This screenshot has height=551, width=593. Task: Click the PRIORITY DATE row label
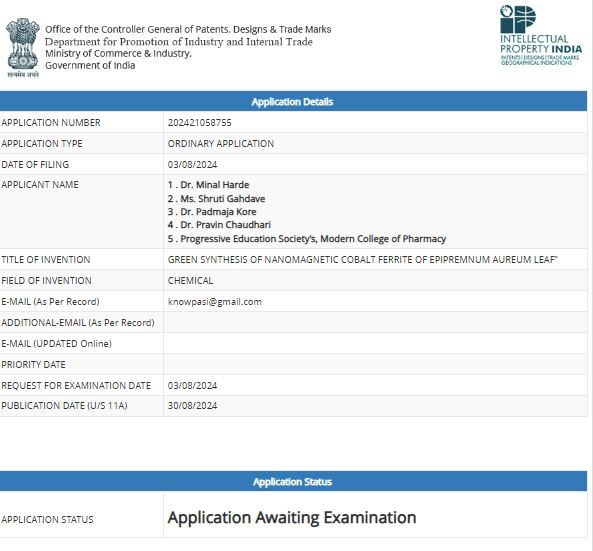click(x=33, y=365)
